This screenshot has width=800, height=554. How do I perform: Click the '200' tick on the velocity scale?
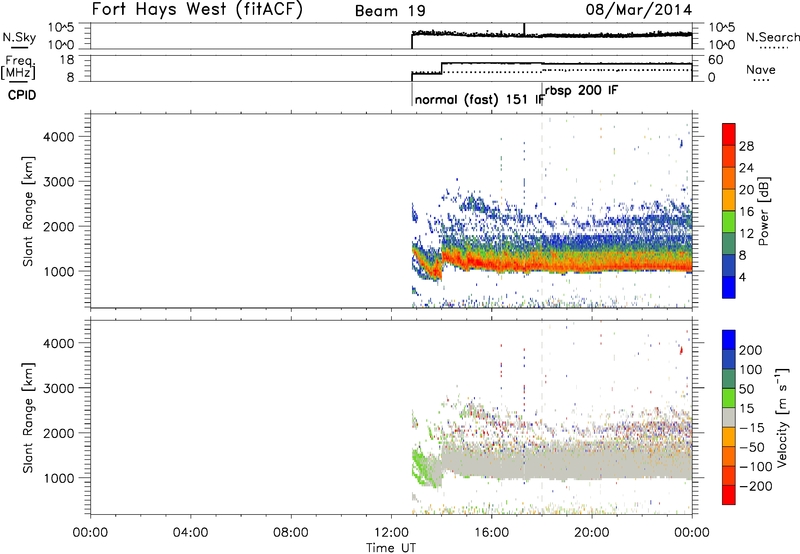pos(751,350)
